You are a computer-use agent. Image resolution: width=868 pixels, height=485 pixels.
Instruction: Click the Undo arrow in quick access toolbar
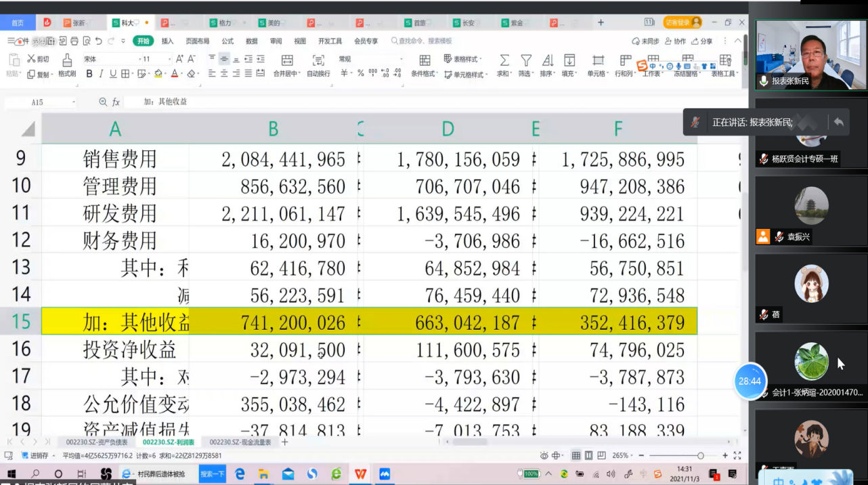pos(99,41)
